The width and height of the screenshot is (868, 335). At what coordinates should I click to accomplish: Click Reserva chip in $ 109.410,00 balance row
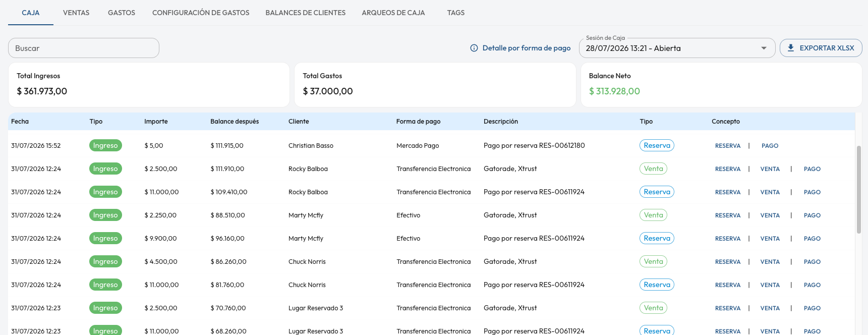click(657, 192)
